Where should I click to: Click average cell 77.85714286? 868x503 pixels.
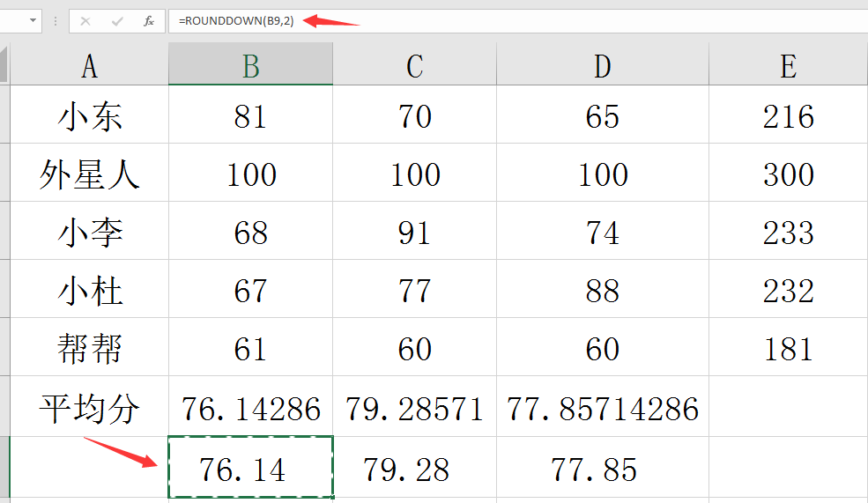(x=602, y=406)
